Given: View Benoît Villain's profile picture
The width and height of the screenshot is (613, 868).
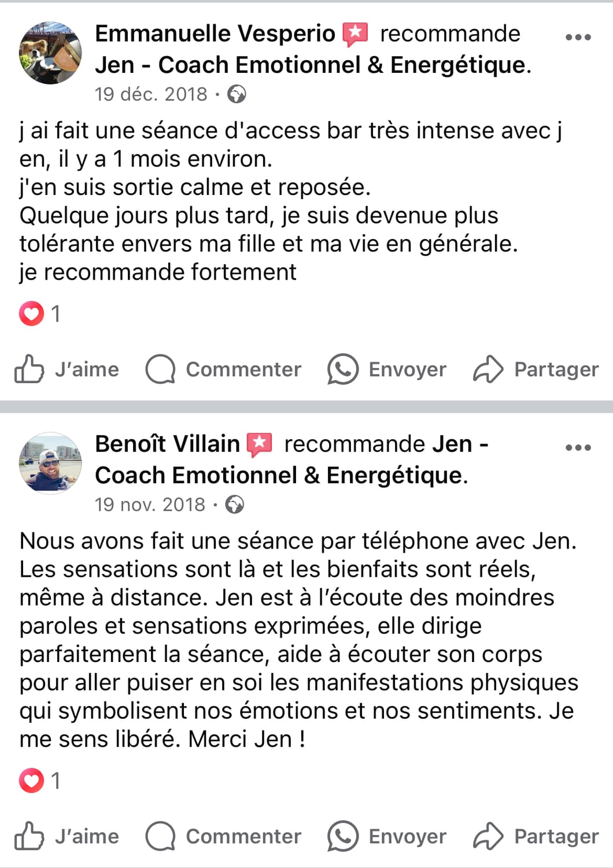Looking at the screenshot, I should click(x=50, y=463).
